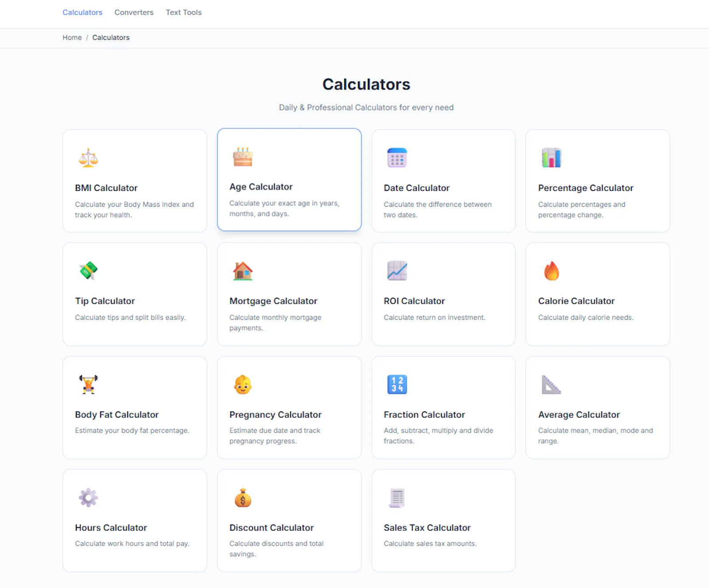
Task: Click 'Calculate mean, median, mode and range' text
Action: pyautogui.click(x=596, y=436)
